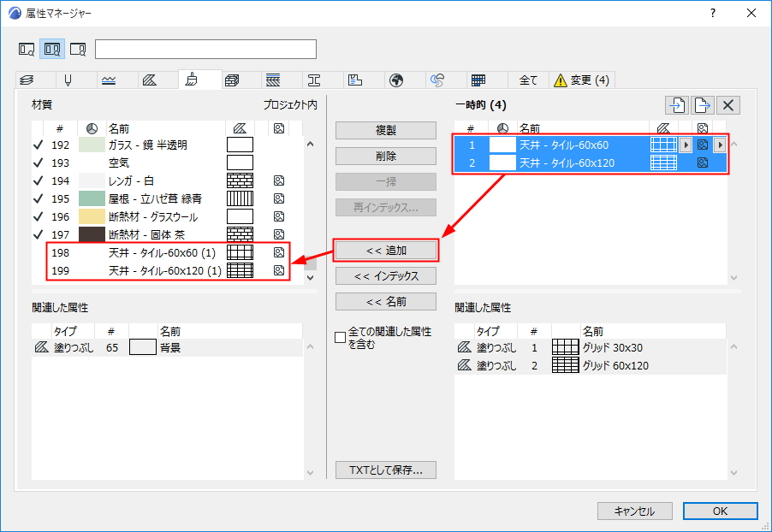Click the export attributes file icon

click(x=703, y=105)
